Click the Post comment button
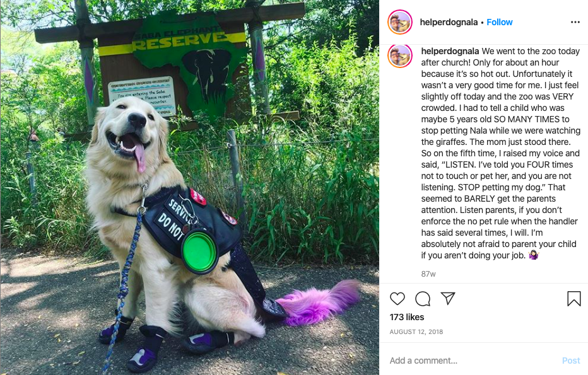This screenshot has height=375, width=588. pos(571,361)
